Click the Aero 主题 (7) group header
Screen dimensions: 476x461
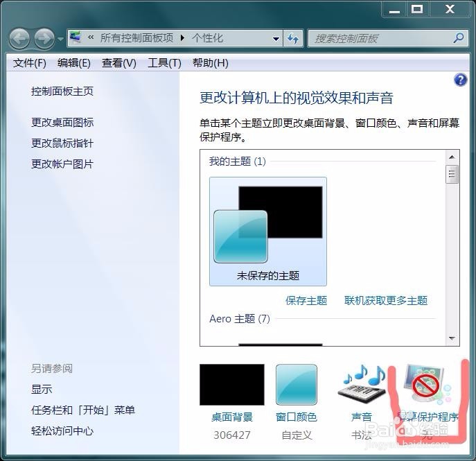coord(240,319)
